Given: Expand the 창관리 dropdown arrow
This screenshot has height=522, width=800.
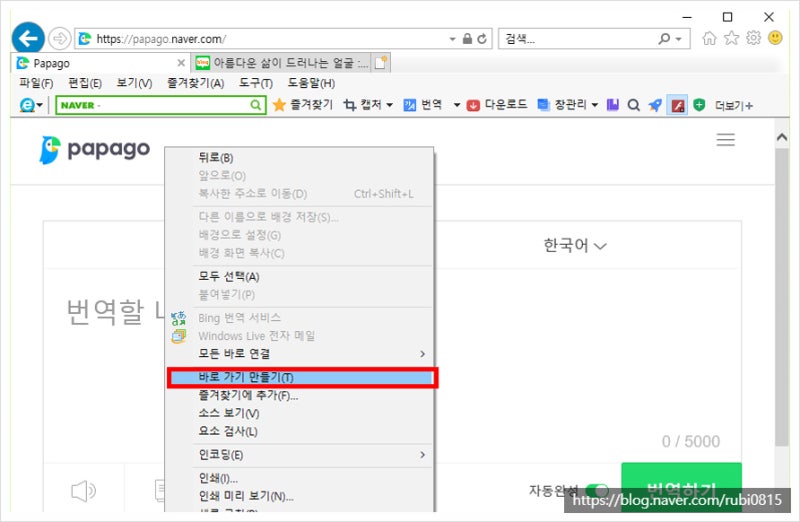Looking at the screenshot, I should tap(595, 105).
